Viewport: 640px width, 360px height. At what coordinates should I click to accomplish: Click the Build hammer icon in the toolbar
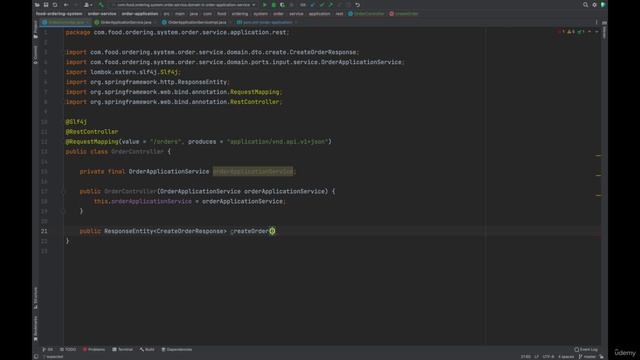(x=101, y=5)
